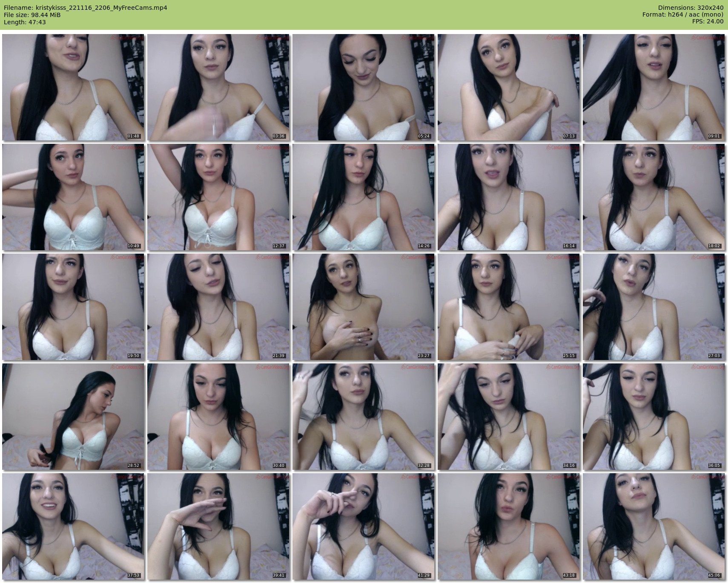Image resolution: width=728 pixels, height=583 pixels.
Task: Select the 19:50 thumbnail
Action: point(73,307)
